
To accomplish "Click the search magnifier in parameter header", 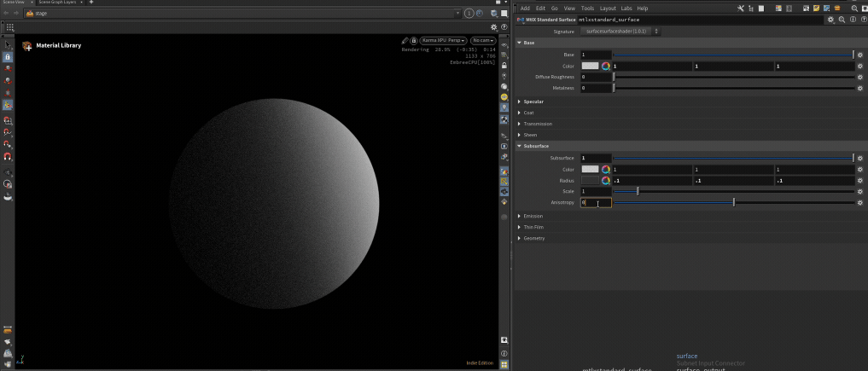I will pyautogui.click(x=842, y=19).
